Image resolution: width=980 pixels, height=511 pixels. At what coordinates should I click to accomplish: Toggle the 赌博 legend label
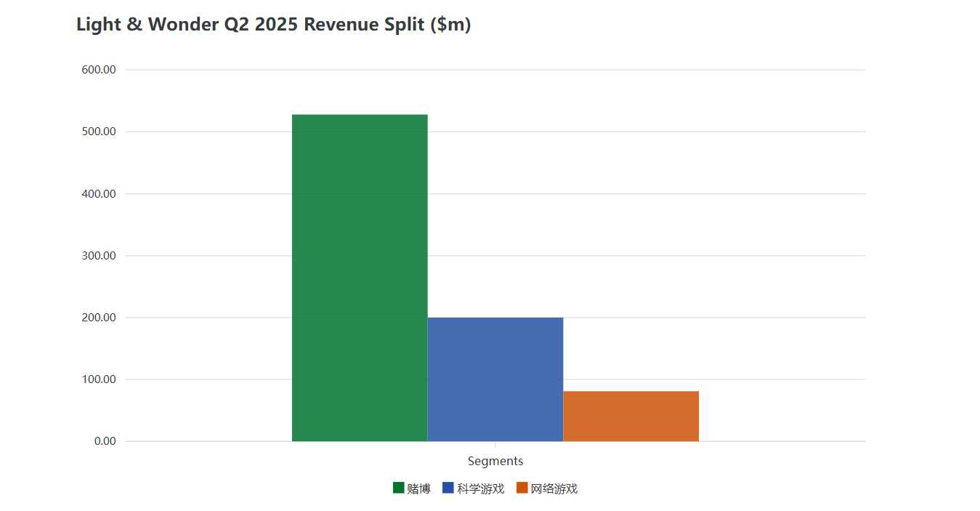pyautogui.click(x=419, y=488)
